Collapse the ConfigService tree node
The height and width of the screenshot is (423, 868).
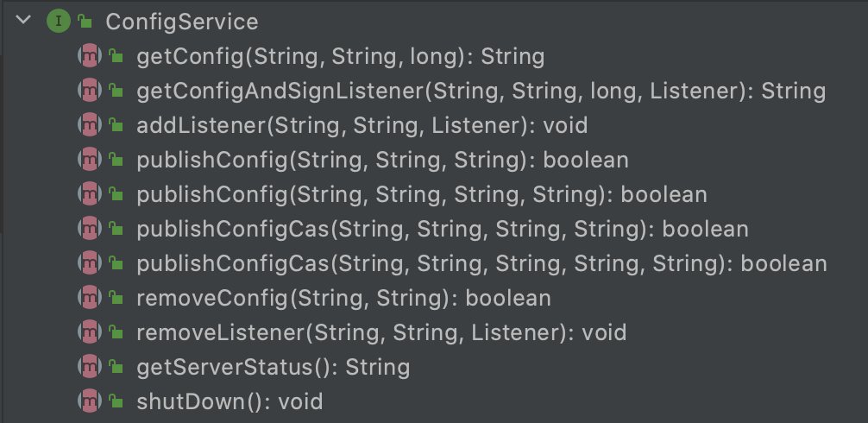[x=23, y=21]
